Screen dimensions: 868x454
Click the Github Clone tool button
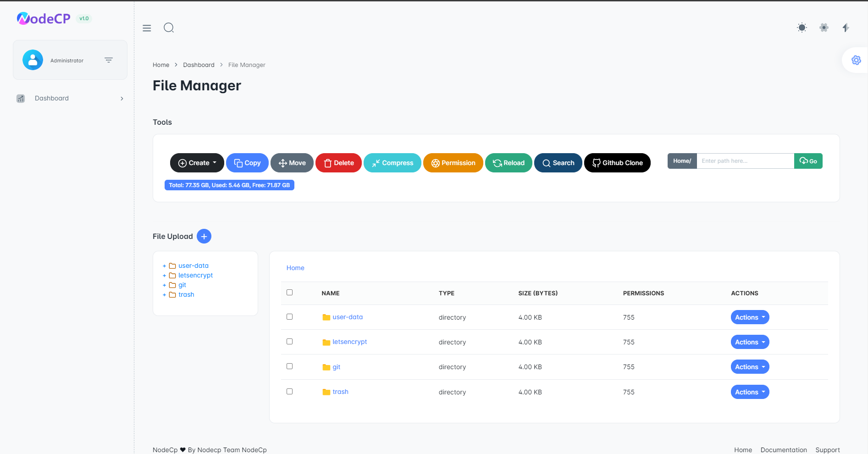617,163
